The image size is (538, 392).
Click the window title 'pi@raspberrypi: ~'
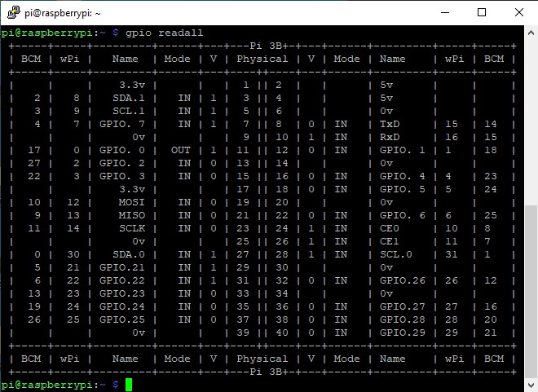(x=63, y=13)
